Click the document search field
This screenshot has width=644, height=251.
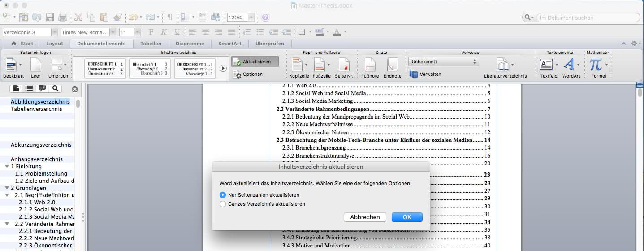[587, 18]
